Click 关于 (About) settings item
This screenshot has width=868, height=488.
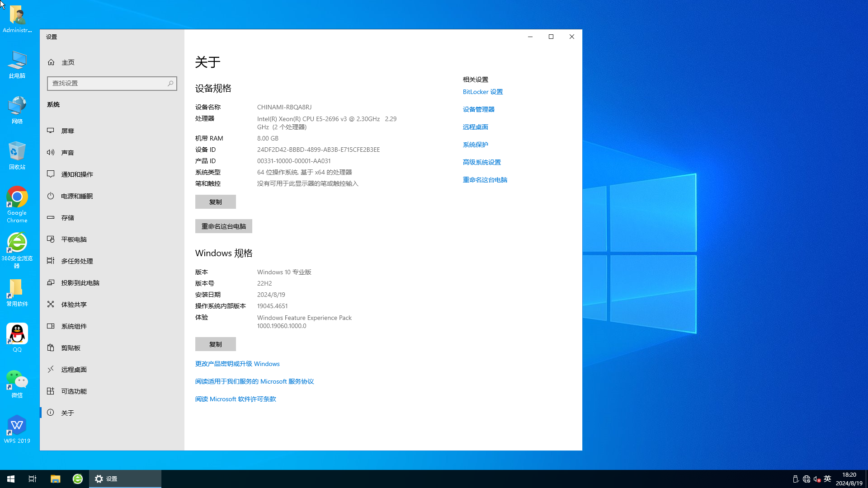click(x=67, y=413)
